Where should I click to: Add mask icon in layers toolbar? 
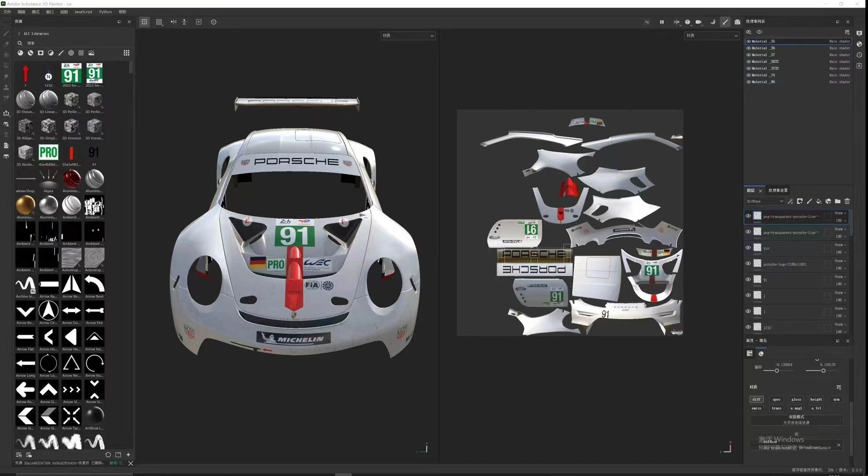click(800, 201)
